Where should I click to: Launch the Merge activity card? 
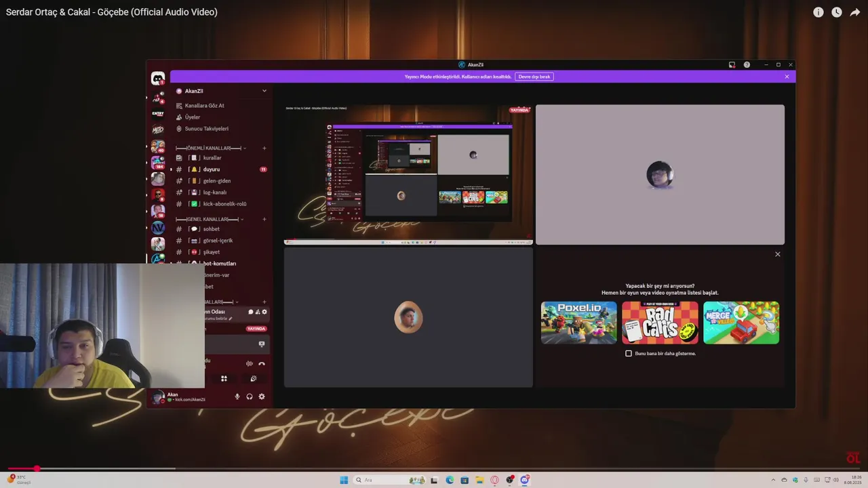pyautogui.click(x=741, y=323)
